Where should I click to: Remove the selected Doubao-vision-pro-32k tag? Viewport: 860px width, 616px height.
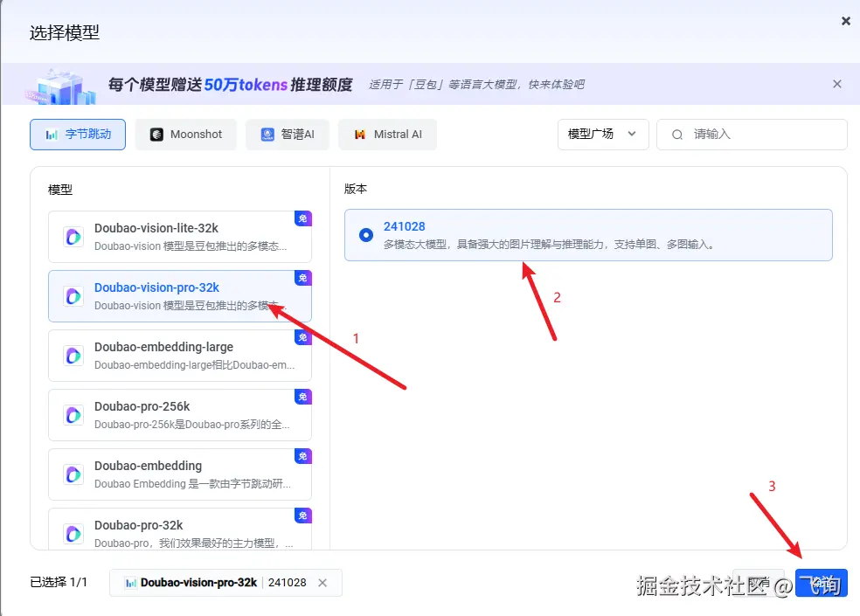[x=322, y=583]
